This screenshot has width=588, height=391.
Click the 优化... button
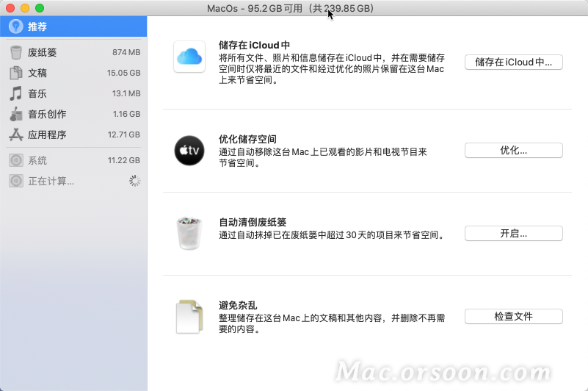[513, 150]
